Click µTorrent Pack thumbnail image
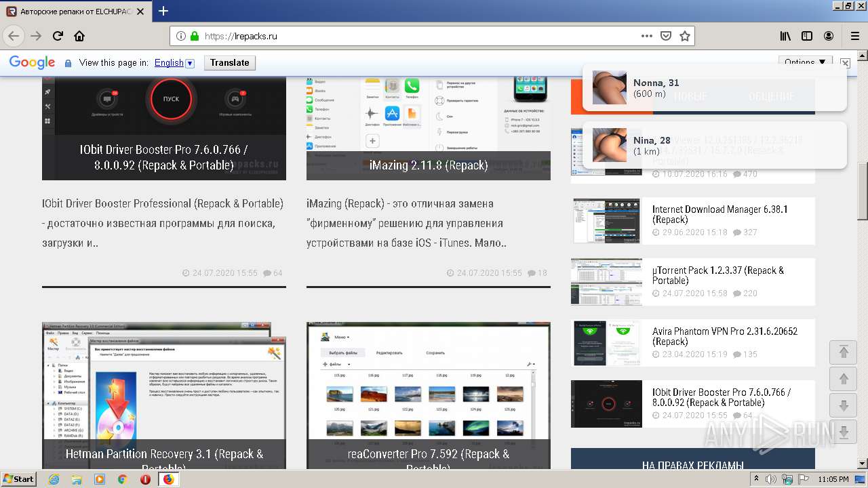 [x=606, y=282]
